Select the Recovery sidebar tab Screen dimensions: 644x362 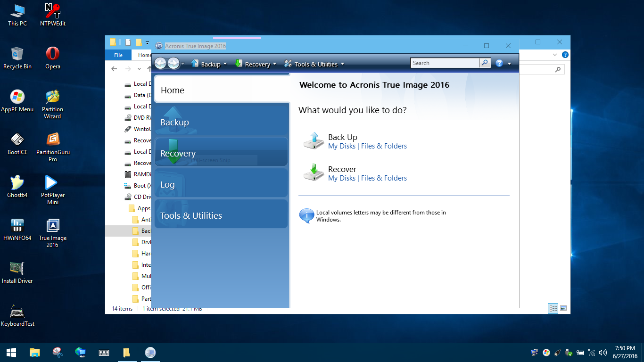click(x=221, y=153)
